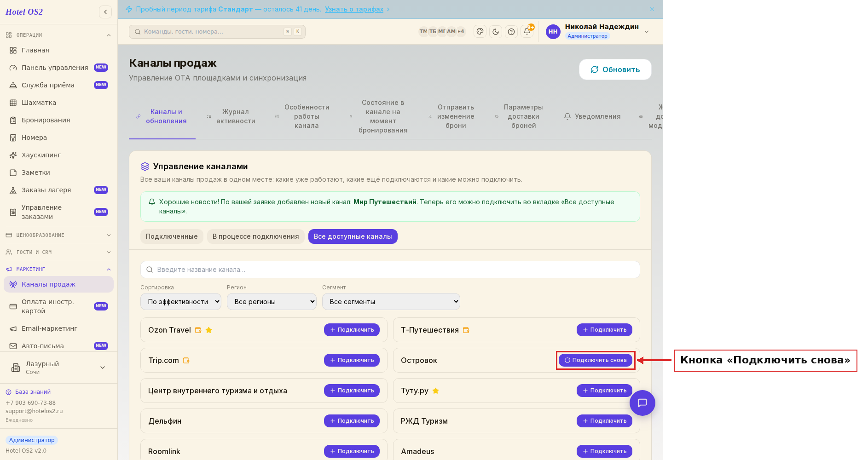
Task: Open Панель управления in sidebar
Action: (x=58, y=68)
